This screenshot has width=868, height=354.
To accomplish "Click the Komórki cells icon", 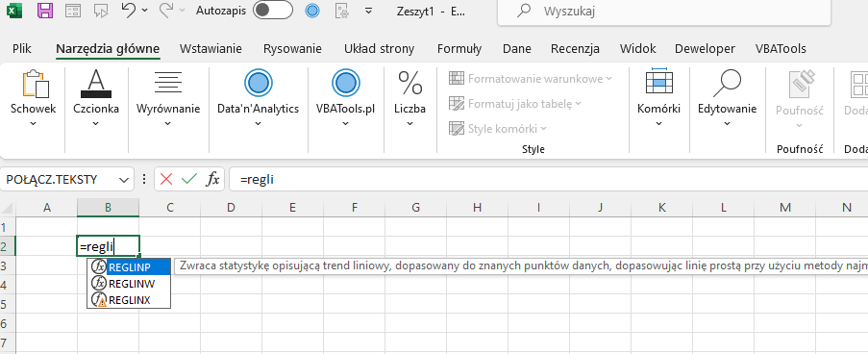I will (x=658, y=83).
